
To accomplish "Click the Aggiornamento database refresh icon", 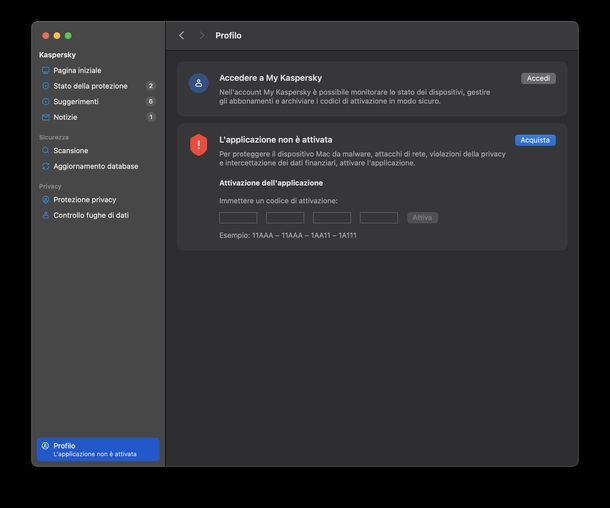I will pos(46,166).
